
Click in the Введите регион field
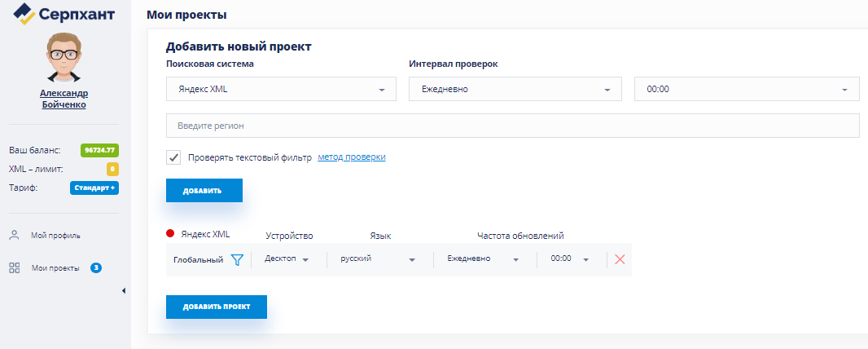pos(512,126)
